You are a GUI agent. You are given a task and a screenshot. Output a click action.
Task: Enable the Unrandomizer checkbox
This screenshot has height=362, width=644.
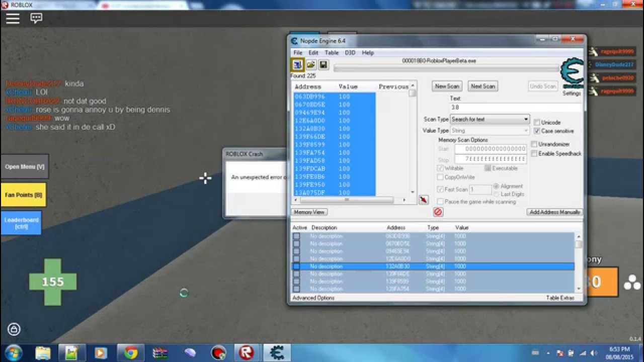click(x=534, y=144)
